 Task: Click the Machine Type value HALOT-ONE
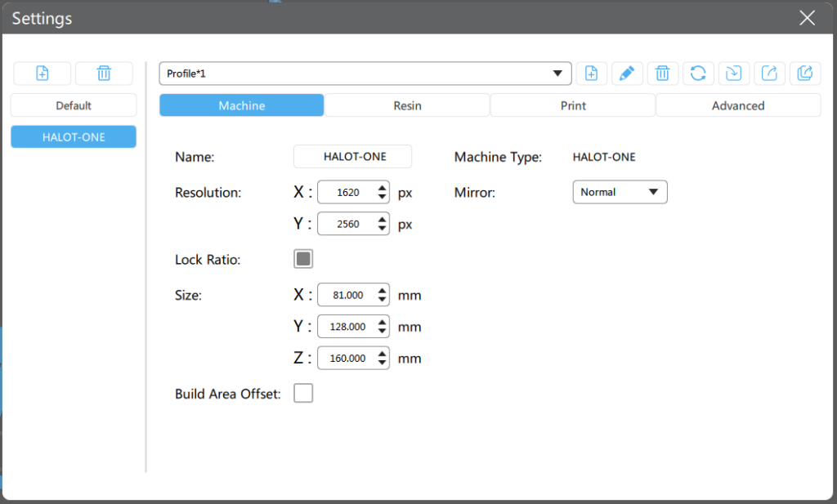click(604, 157)
